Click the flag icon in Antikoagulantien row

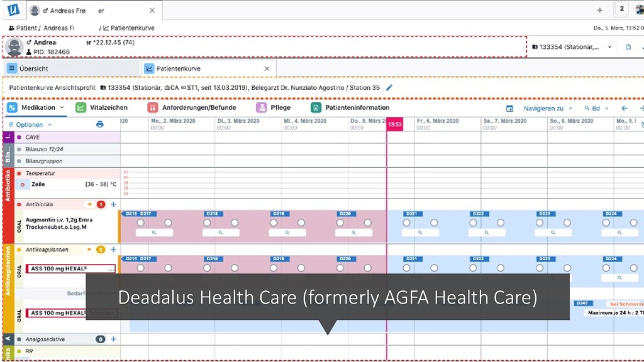click(89, 250)
